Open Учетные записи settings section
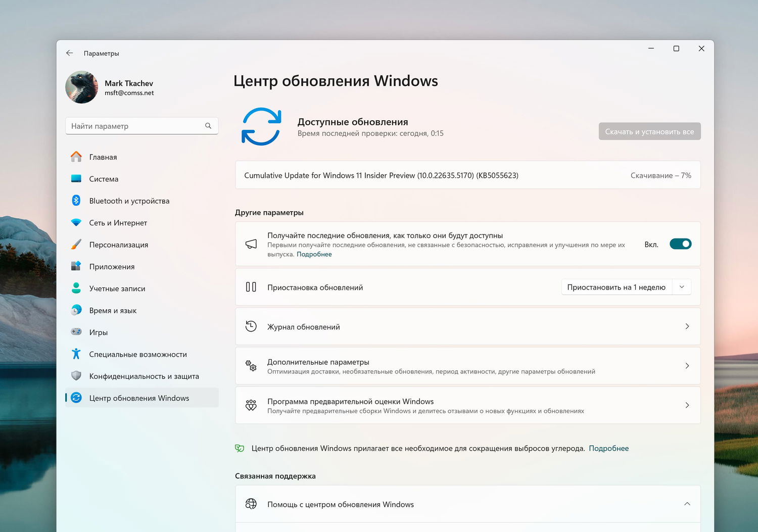The width and height of the screenshot is (758, 532). pos(117,288)
